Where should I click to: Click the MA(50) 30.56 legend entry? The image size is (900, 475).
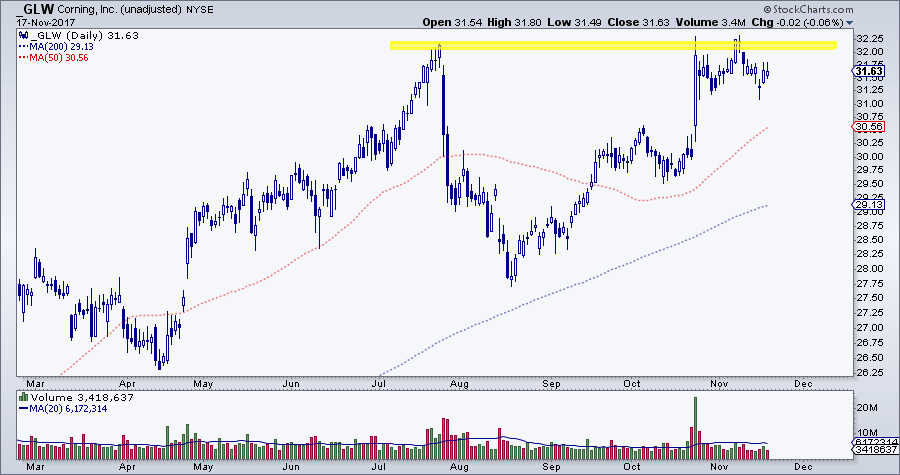(x=54, y=58)
